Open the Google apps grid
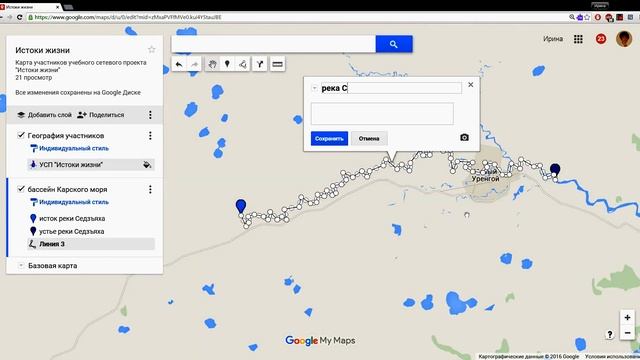Image resolution: width=640 pixels, height=360 pixels. tap(578, 39)
